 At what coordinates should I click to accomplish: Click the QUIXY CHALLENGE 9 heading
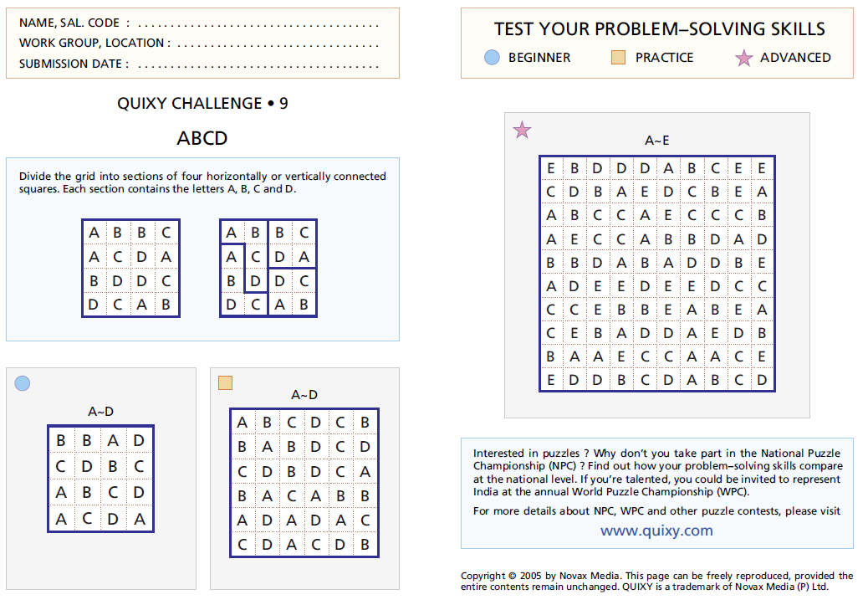202,104
